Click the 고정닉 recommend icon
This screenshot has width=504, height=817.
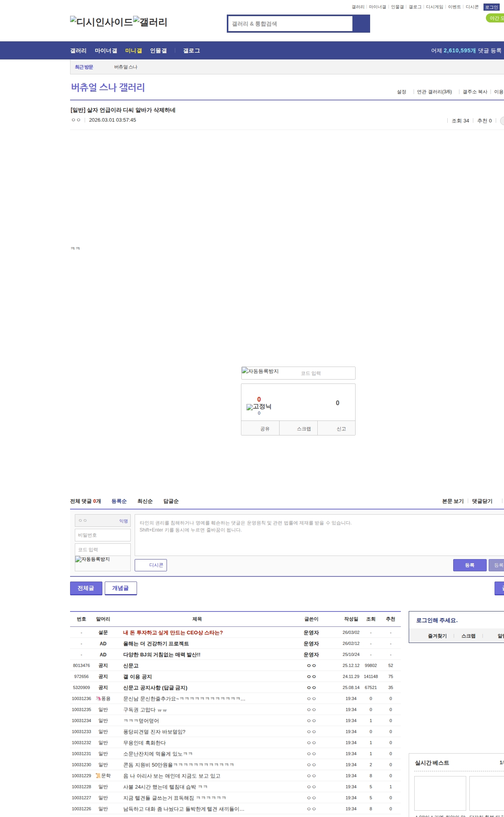point(259,407)
